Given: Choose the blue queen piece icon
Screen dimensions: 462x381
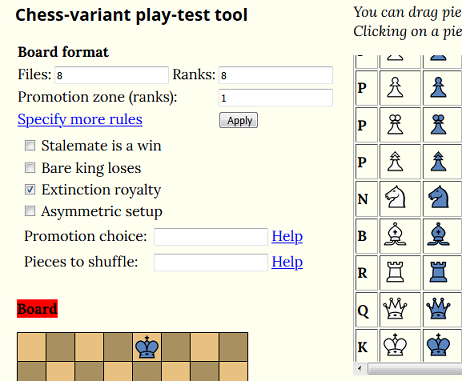Looking at the screenshot, I should point(438,308).
